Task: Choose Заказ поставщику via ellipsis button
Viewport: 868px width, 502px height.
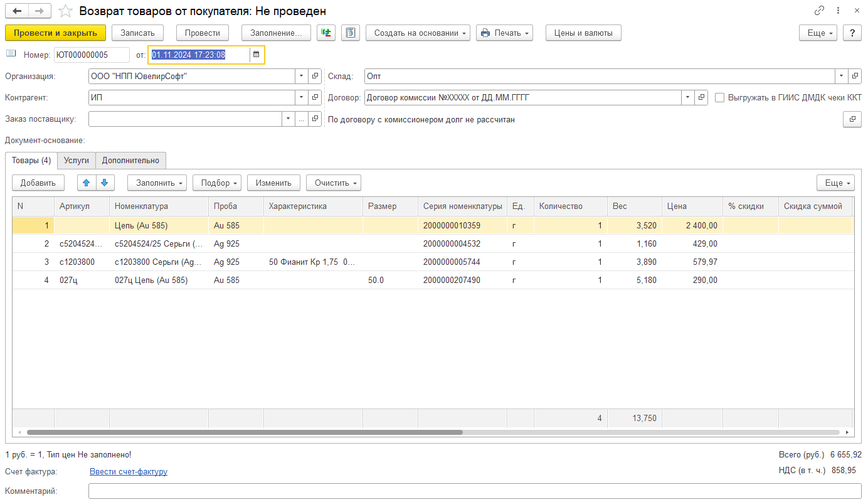Action: point(302,119)
